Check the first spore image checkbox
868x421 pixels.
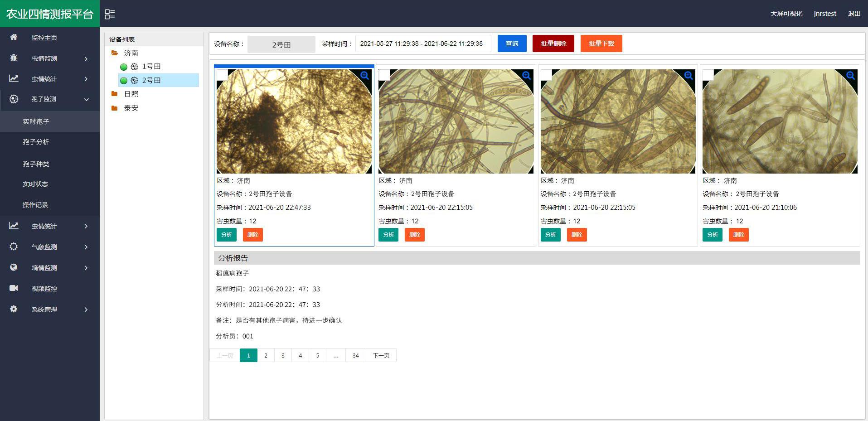point(222,75)
